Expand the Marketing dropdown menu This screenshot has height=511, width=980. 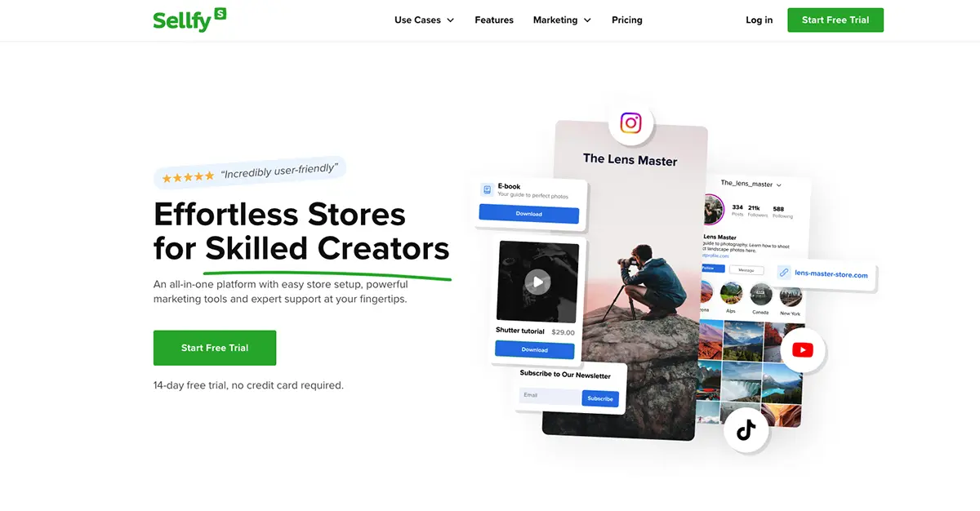pyautogui.click(x=562, y=20)
